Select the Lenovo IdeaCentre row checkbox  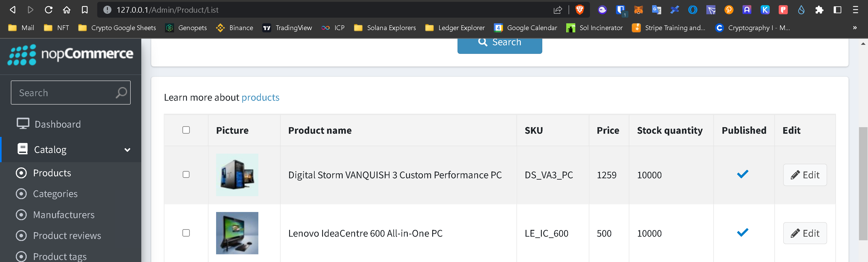click(x=186, y=233)
